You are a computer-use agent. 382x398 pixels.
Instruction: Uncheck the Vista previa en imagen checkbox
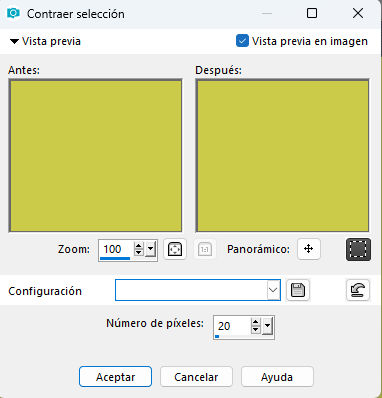[242, 41]
